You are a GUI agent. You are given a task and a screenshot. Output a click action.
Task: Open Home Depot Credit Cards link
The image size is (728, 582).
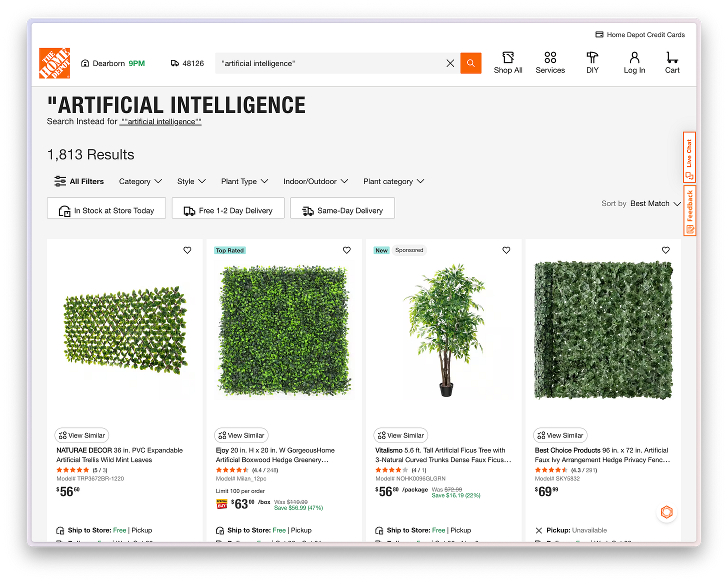pyautogui.click(x=640, y=35)
